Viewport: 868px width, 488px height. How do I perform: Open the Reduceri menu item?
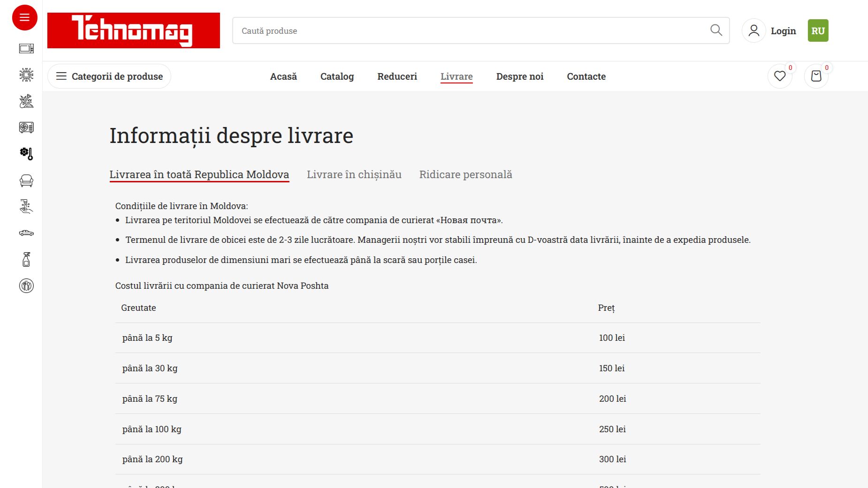tap(397, 76)
